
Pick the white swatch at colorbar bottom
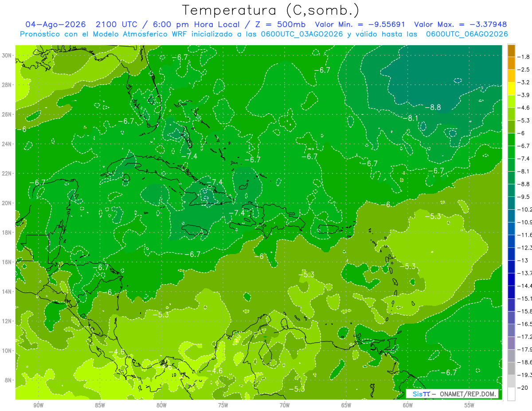coord(511,394)
